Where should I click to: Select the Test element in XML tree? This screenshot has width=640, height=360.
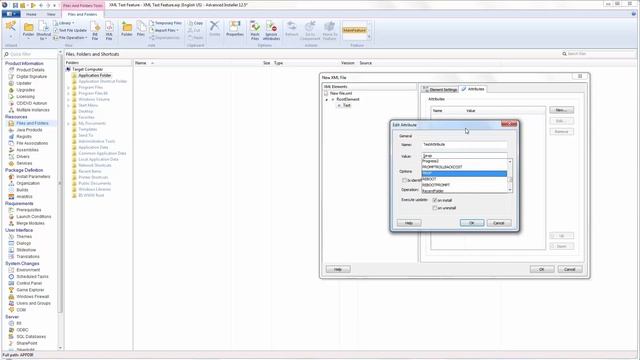tap(347, 105)
